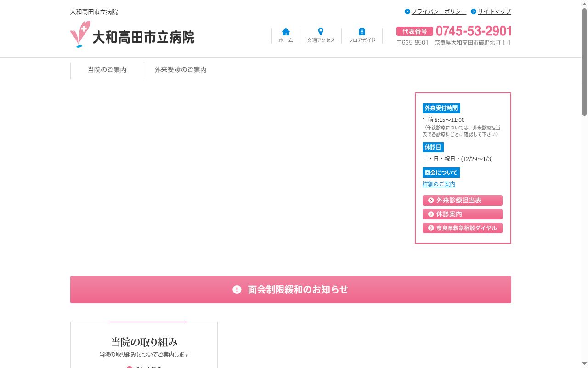Click 休診日 heading

coord(433,147)
